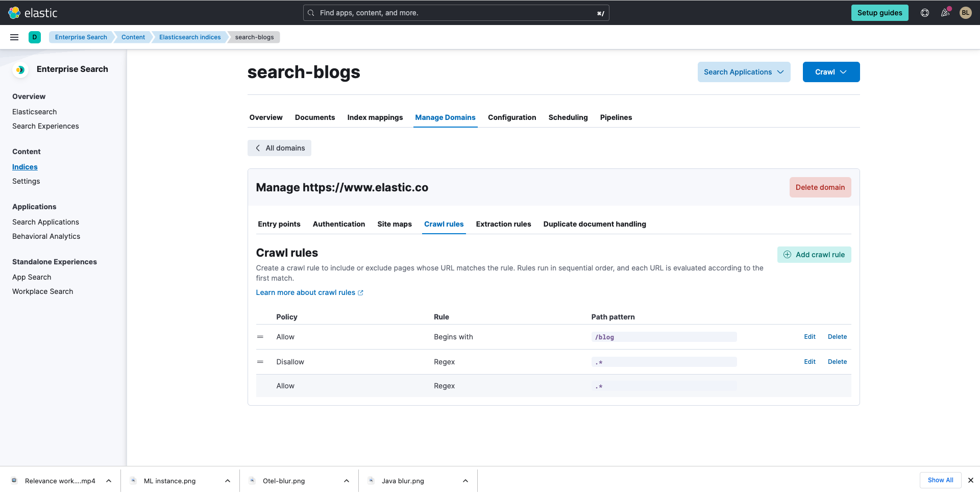Grab drag handle on /blog rule row
The height and width of the screenshot is (495, 980).
[x=260, y=337]
